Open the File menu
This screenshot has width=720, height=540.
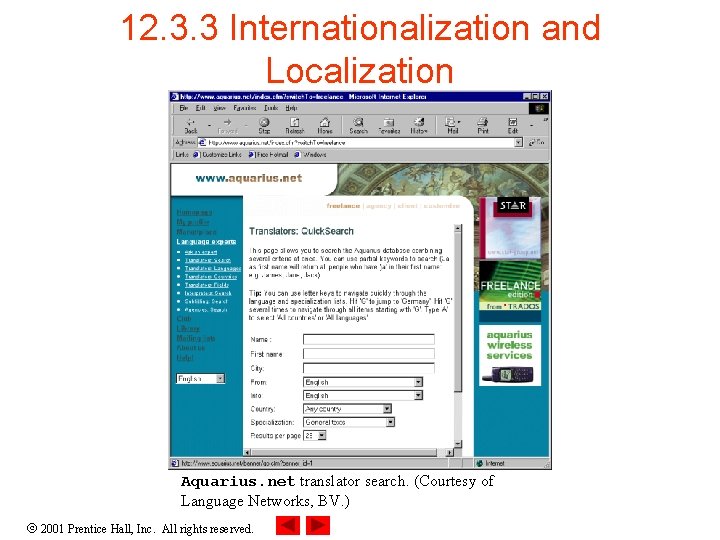pos(184,108)
